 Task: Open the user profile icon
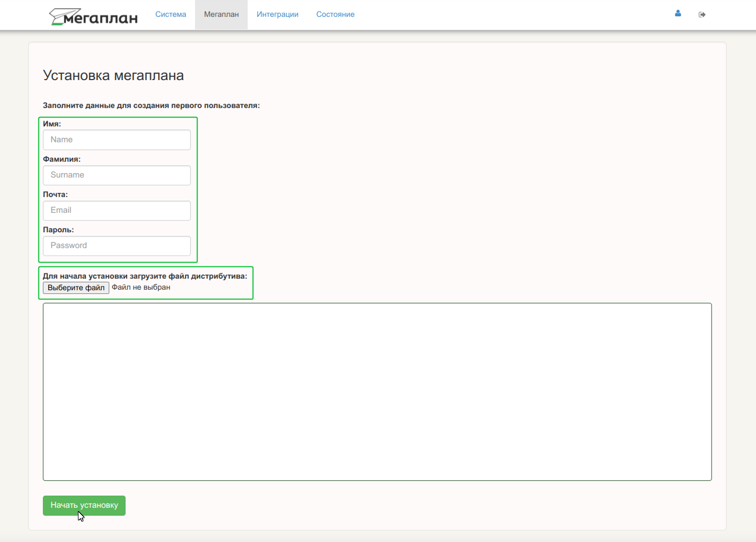pyautogui.click(x=678, y=14)
